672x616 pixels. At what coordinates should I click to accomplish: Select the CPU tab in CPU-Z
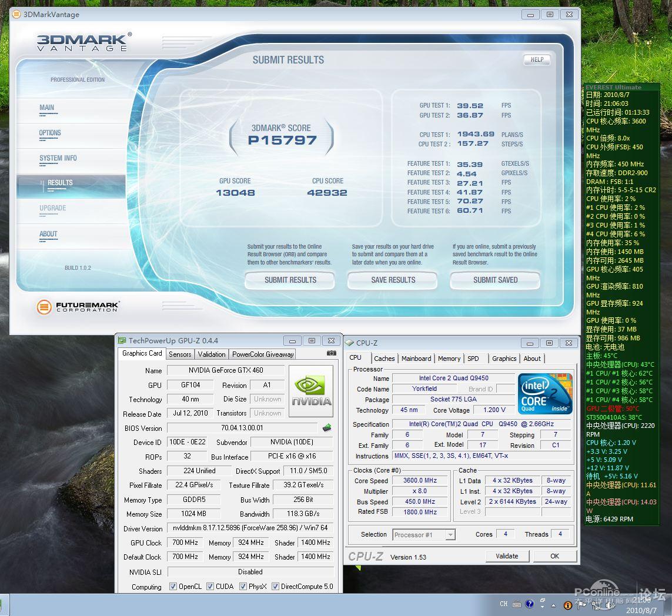(355, 358)
